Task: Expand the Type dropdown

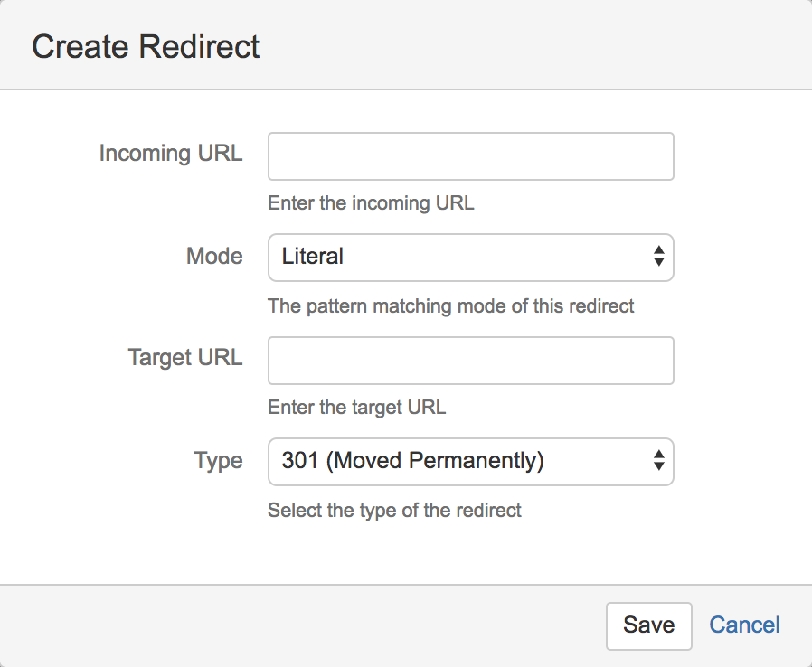Action: coord(470,462)
